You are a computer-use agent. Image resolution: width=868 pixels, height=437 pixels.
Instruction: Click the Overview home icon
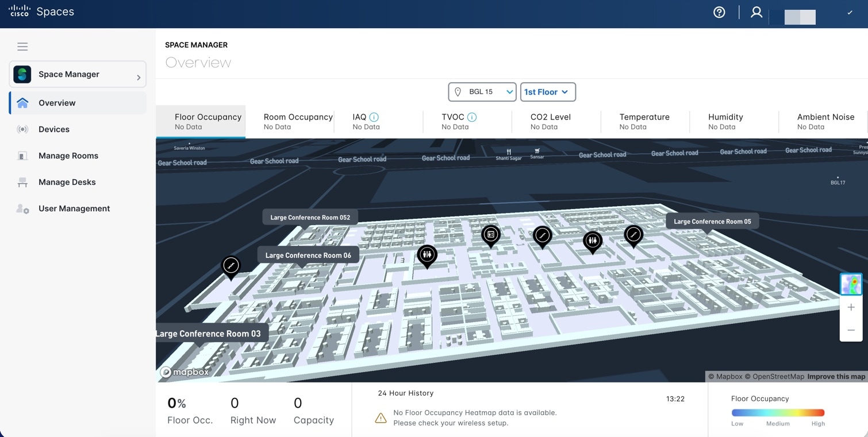[x=22, y=103]
